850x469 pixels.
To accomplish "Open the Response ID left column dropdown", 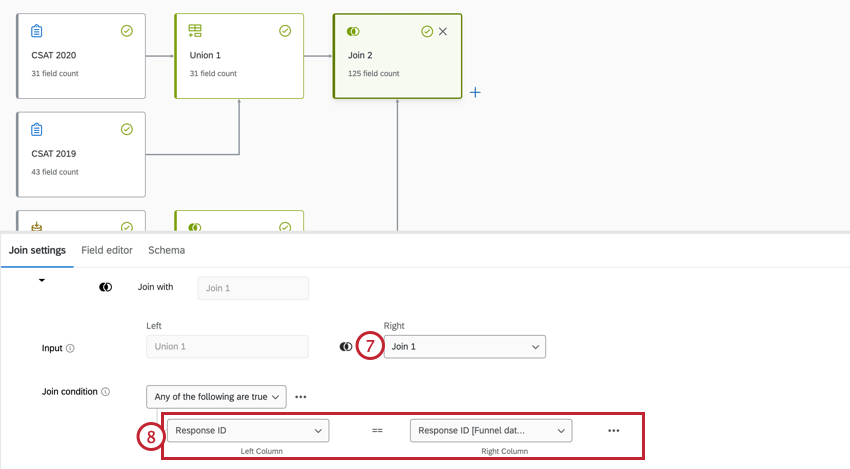I will coord(248,431).
